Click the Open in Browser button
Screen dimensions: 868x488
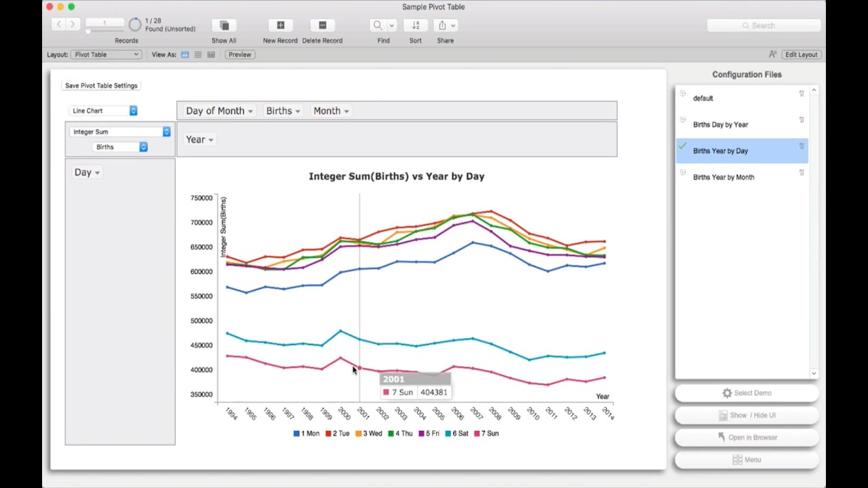pos(747,438)
